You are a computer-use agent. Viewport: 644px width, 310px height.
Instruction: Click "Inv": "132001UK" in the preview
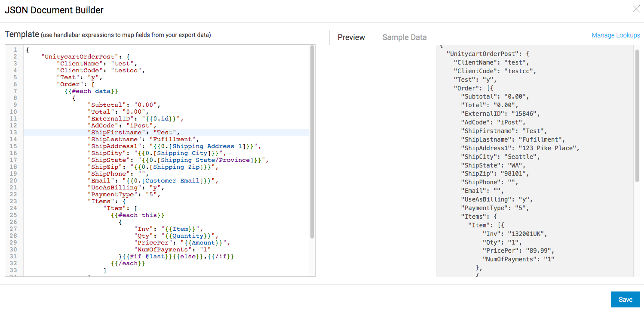click(x=515, y=233)
